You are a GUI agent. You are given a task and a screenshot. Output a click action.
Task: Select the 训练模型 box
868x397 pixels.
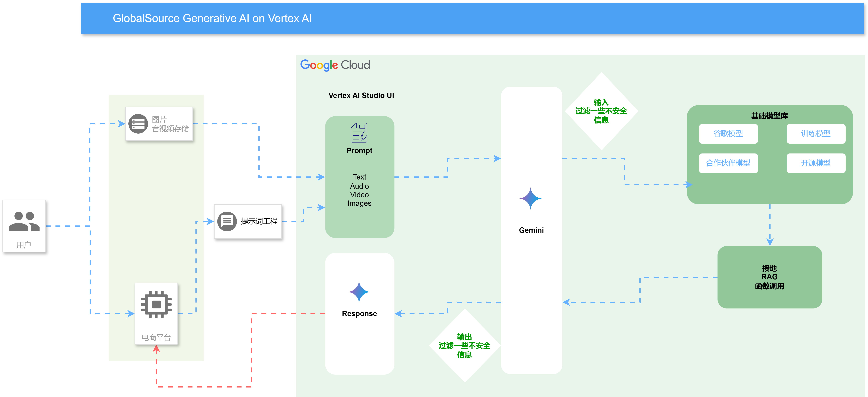tap(816, 134)
